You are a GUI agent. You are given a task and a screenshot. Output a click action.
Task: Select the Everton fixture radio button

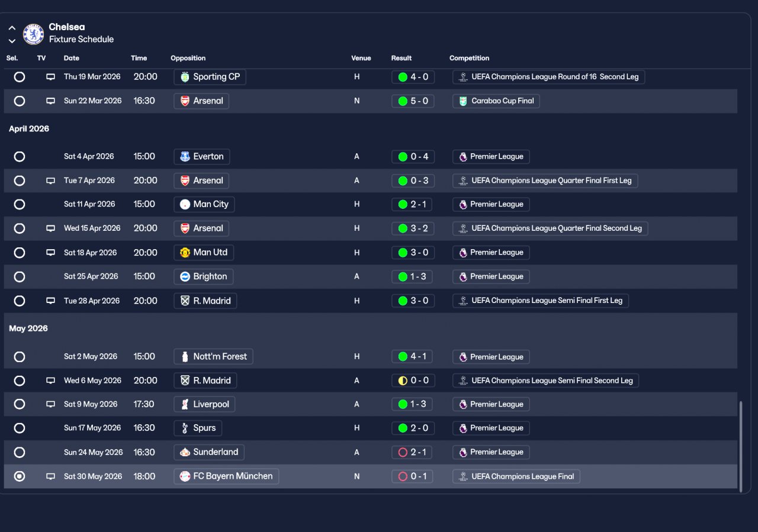[x=20, y=157]
